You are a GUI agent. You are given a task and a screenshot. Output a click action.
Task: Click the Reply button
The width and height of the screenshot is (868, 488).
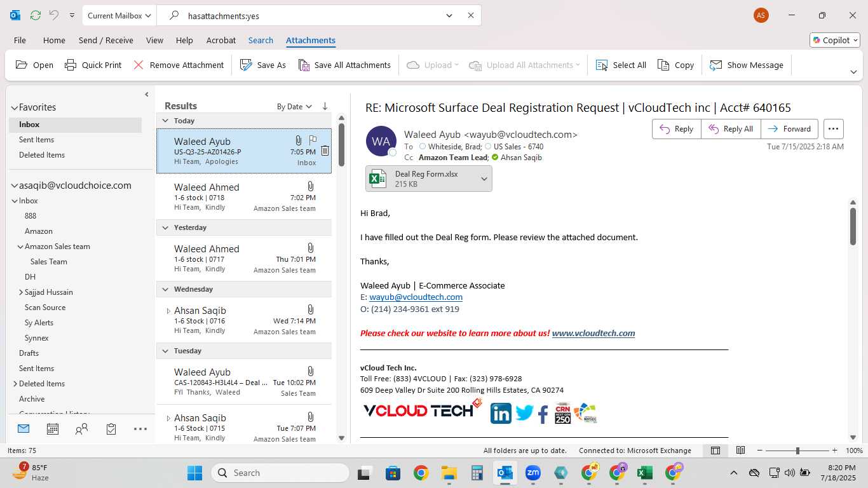(677, 129)
